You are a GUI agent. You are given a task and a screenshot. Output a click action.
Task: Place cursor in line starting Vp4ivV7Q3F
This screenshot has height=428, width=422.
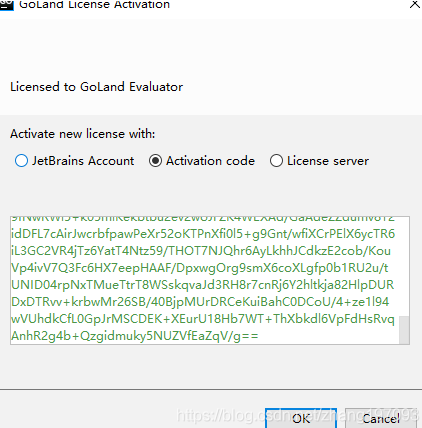pos(200,268)
